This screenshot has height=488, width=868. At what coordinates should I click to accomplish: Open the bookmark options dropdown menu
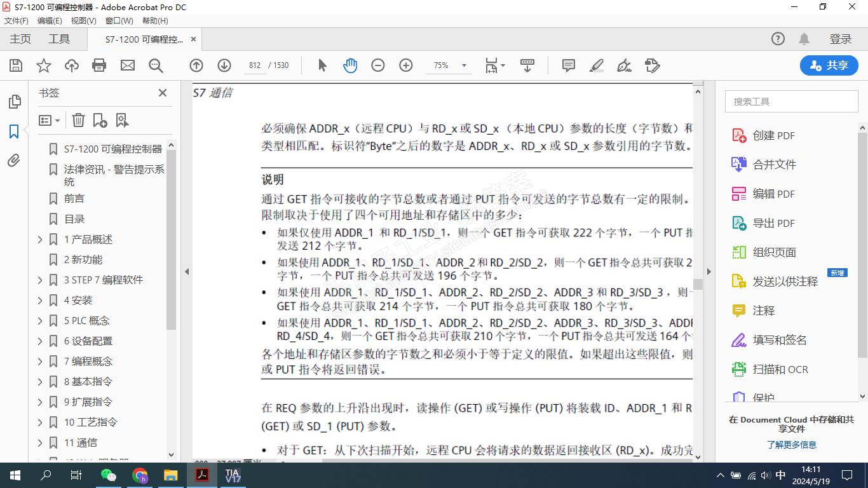pos(49,120)
